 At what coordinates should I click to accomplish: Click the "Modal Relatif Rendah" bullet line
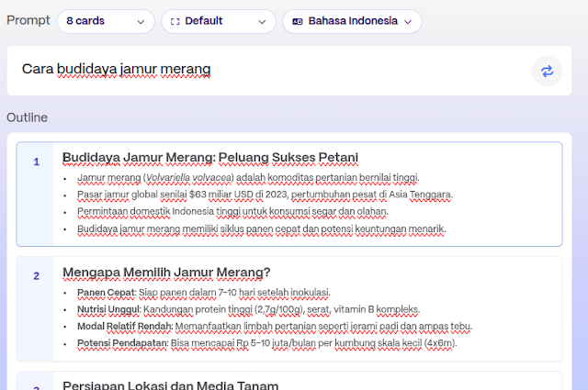tap(275, 327)
